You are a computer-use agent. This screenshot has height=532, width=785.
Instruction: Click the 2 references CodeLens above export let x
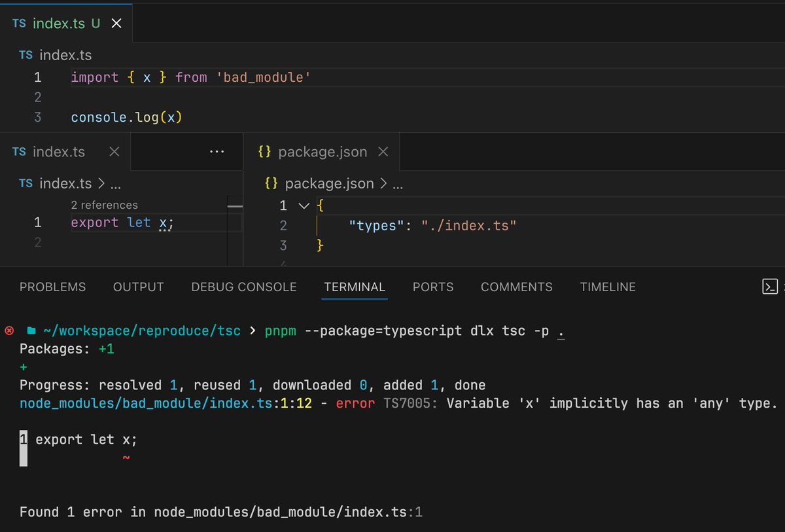pos(105,204)
